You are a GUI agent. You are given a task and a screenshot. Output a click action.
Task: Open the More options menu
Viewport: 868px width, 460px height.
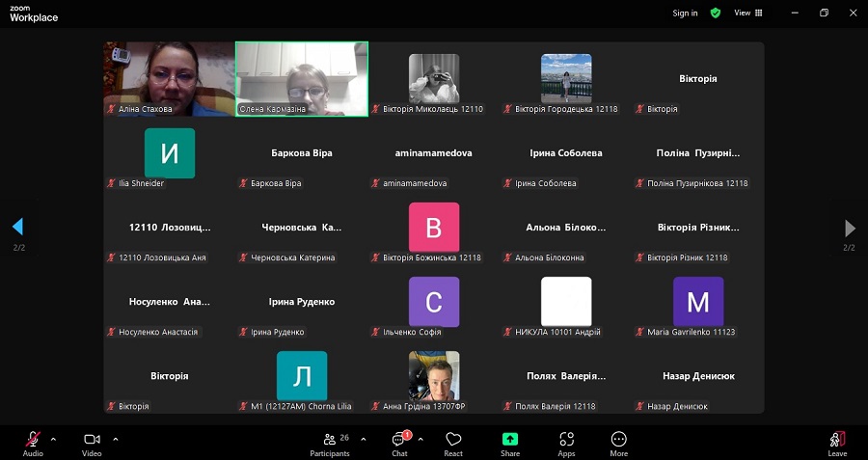[x=619, y=443]
